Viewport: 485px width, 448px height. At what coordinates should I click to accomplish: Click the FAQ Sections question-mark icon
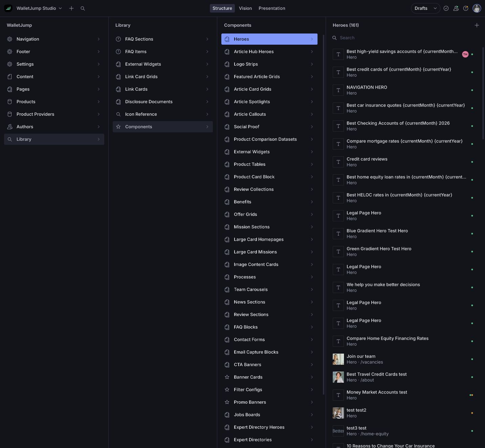[x=118, y=39]
